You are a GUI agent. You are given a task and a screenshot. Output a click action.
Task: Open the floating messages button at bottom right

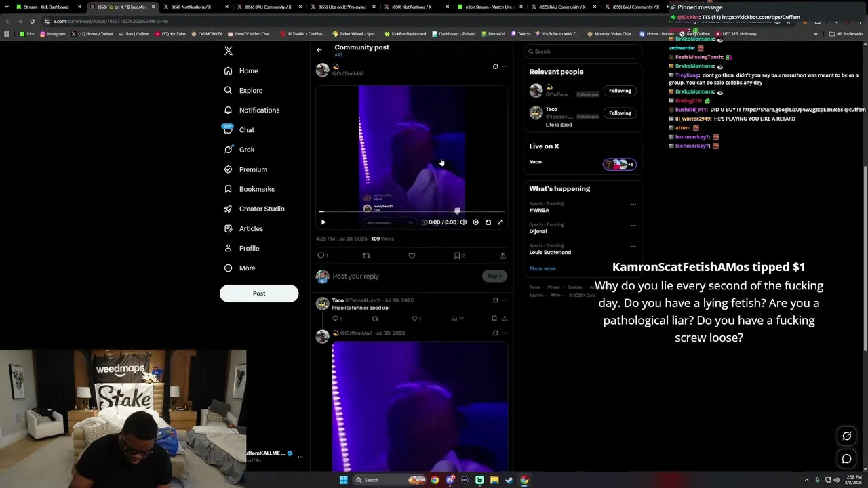tap(847, 459)
